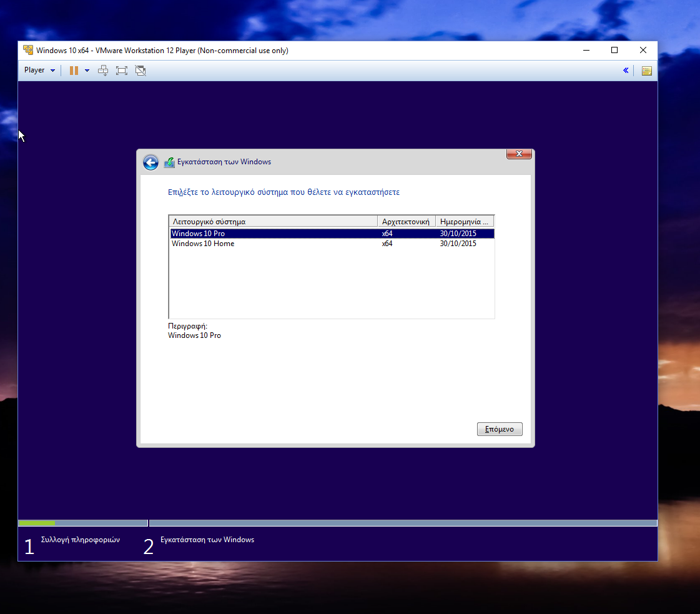
Task: Click the Windows Setup icon in dialog title
Action: (x=169, y=162)
